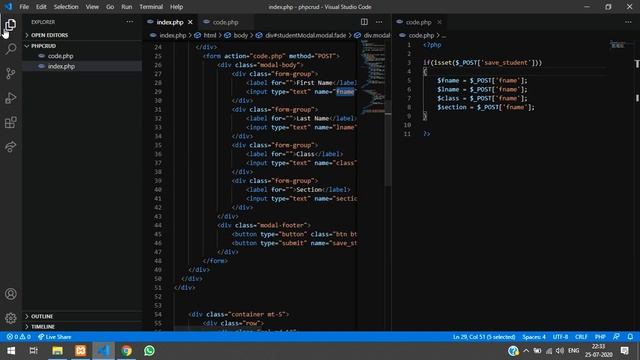
Task: Open the Run and Debug view
Action: tap(11, 98)
